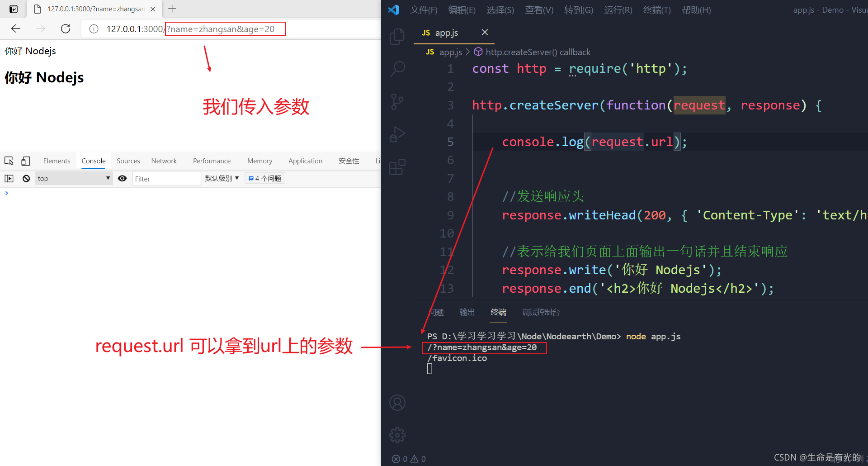Open Extensions sidebar icon
868x466 pixels.
pyautogui.click(x=397, y=167)
